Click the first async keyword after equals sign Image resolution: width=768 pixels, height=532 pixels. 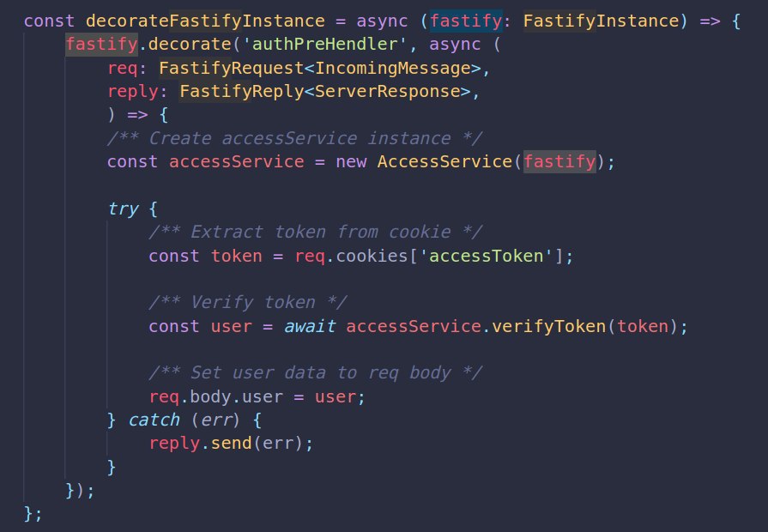point(382,21)
